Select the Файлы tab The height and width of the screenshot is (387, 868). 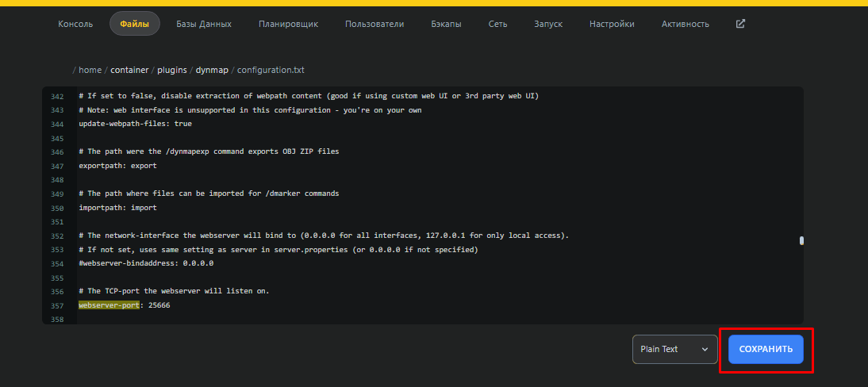134,24
